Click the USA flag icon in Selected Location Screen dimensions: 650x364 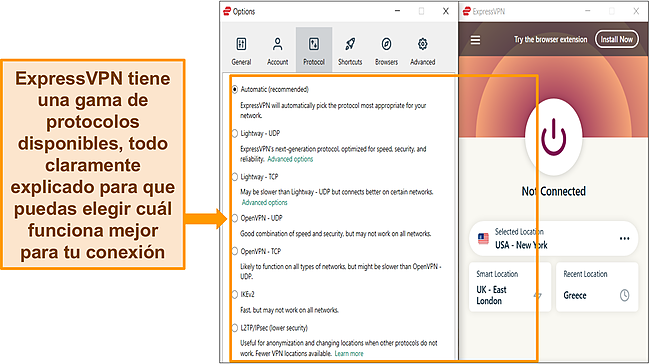483,239
